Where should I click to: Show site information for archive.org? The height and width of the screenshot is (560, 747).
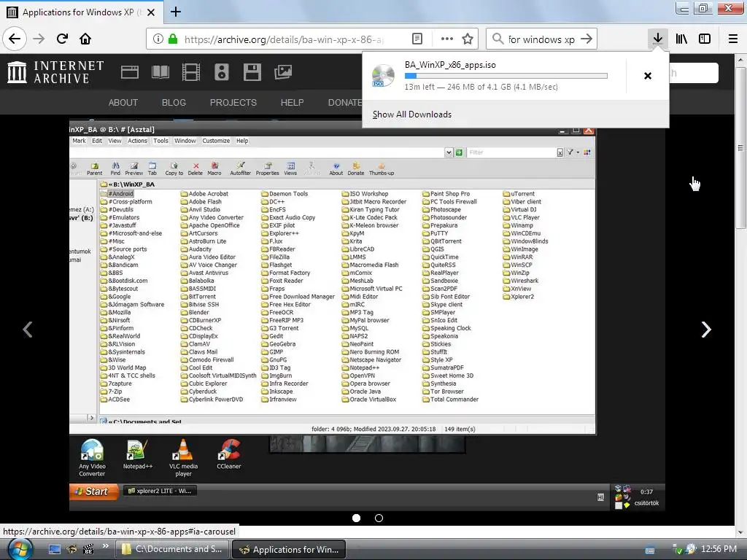pyautogui.click(x=158, y=39)
